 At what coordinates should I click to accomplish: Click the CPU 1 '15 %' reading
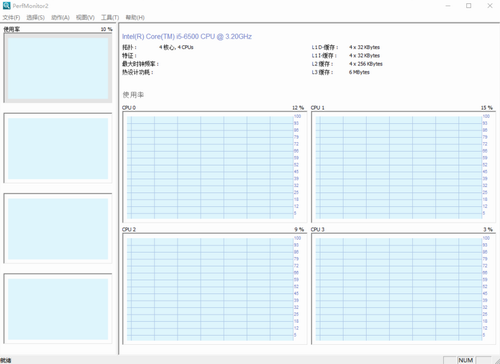pos(487,108)
